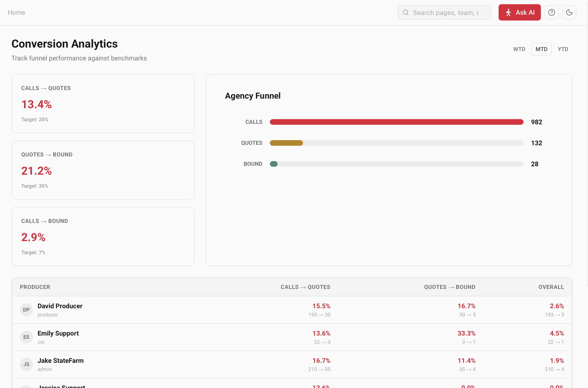The width and height of the screenshot is (588, 388).
Task: Click the Target: 7% label
Action: [33, 252]
